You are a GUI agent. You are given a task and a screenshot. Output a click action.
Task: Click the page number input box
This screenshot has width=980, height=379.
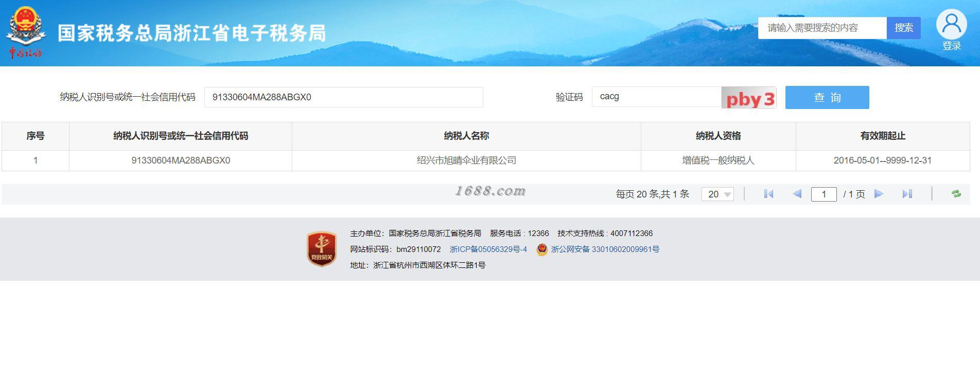(x=824, y=194)
